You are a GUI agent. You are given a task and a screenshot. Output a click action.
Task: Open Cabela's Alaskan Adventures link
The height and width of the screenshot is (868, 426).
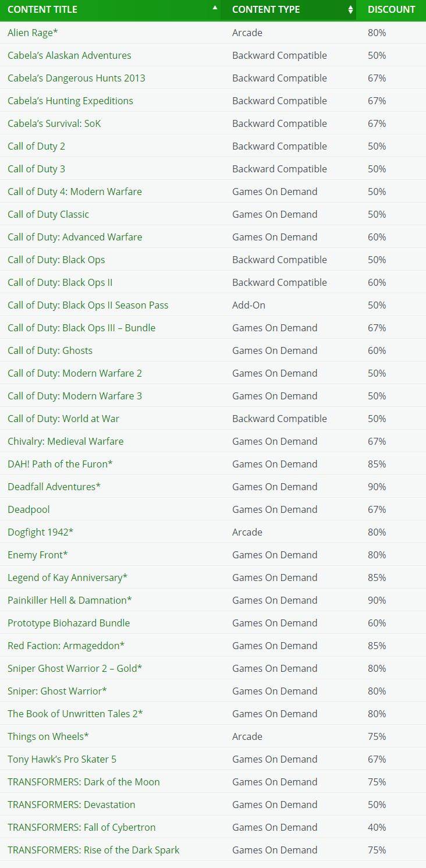[x=69, y=55]
